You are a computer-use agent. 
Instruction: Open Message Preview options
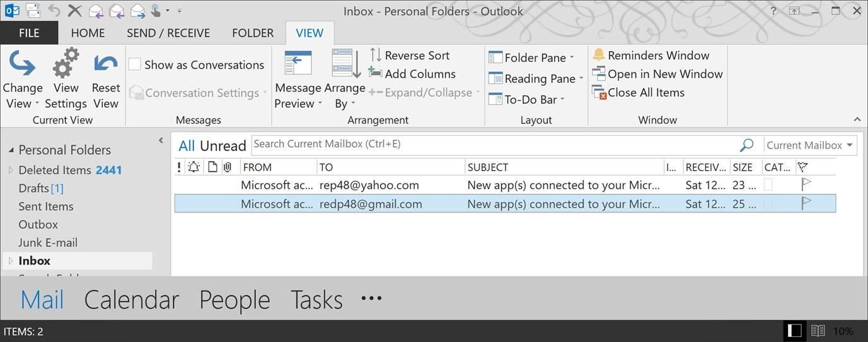click(298, 79)
